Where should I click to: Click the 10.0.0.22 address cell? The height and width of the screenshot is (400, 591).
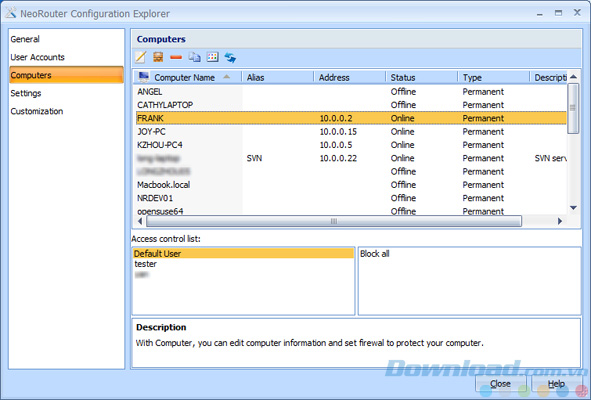(338, 158)
